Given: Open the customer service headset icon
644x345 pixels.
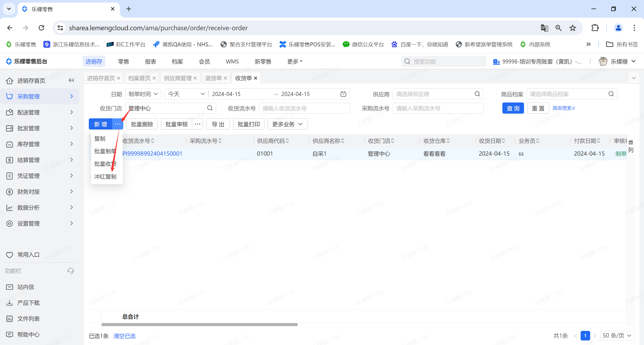Looking at the screenshot, I should pyautogui.click(x=71, y=271).
